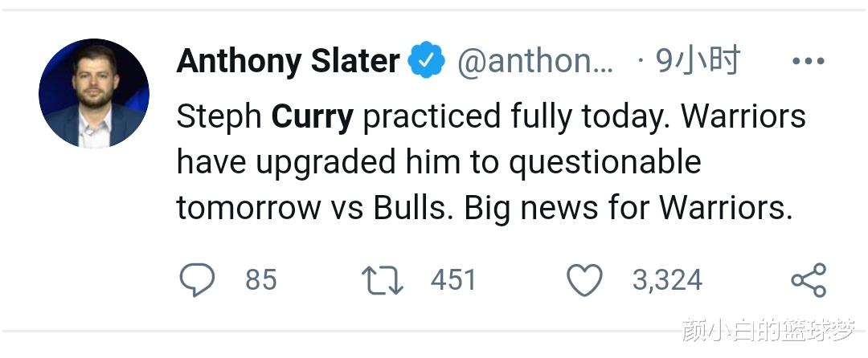The image size is (868, 358).
Task: Click the blue verified badge
Action: 427,62
